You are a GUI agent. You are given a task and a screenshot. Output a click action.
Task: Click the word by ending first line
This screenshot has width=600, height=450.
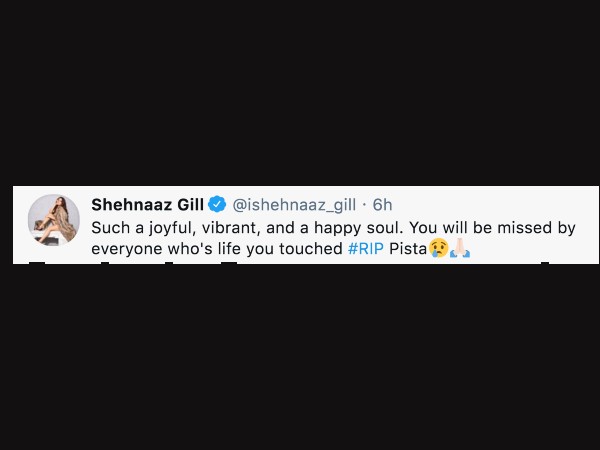[x=566, y=228]
